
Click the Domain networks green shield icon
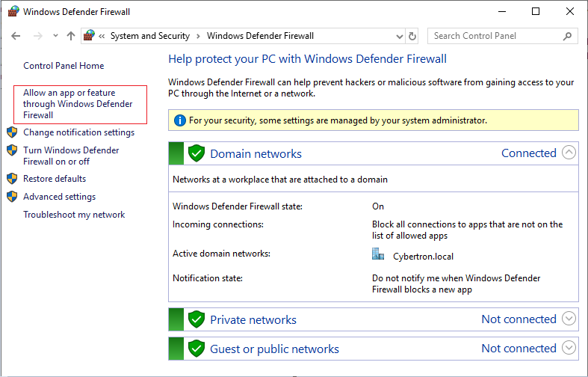click(x=196, y=153)
